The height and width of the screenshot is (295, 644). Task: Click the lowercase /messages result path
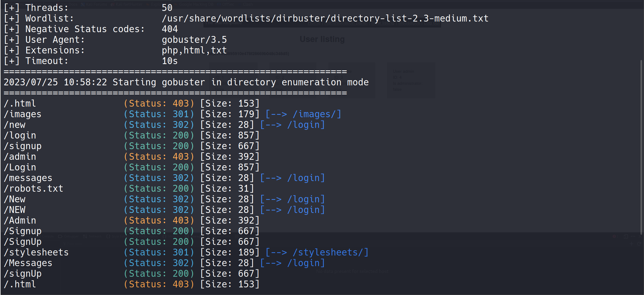pos(28,178)
